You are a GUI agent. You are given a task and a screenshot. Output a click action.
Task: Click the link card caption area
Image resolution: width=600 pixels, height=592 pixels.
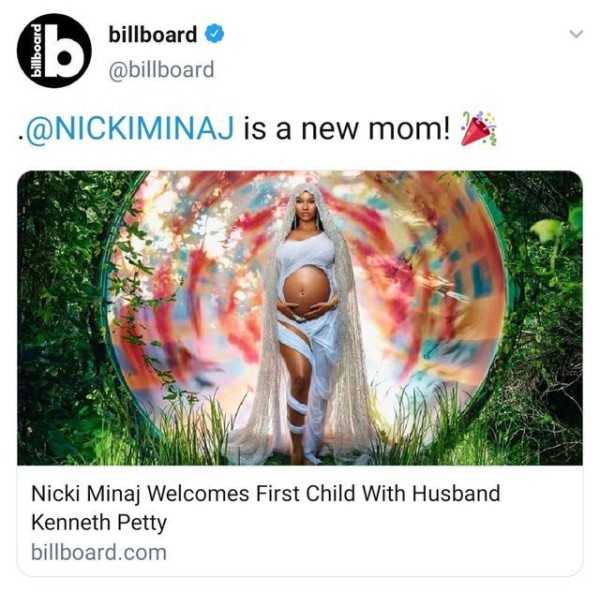pyautogui.click(x=300, y=520)
